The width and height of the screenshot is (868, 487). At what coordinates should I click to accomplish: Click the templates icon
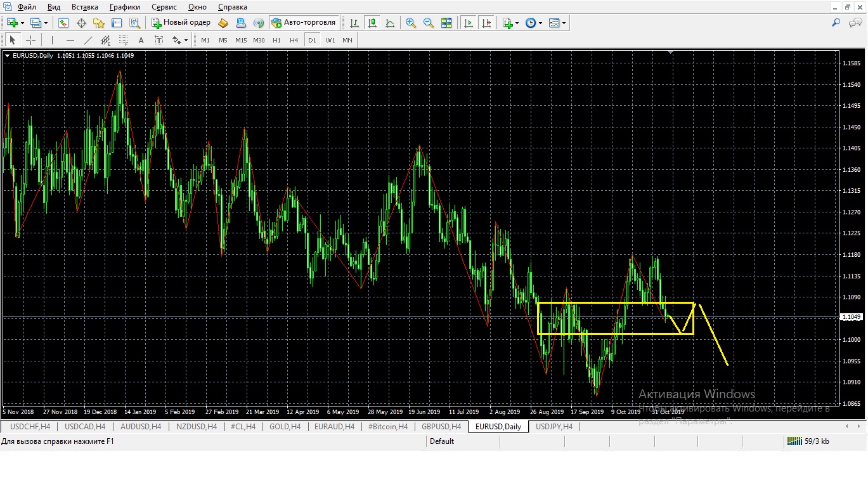click(554, 23)
